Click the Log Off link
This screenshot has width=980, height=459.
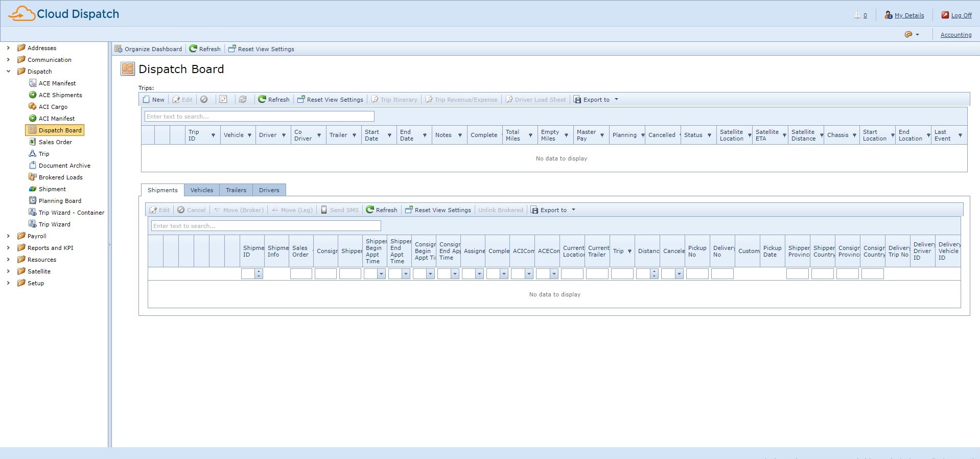961,15
